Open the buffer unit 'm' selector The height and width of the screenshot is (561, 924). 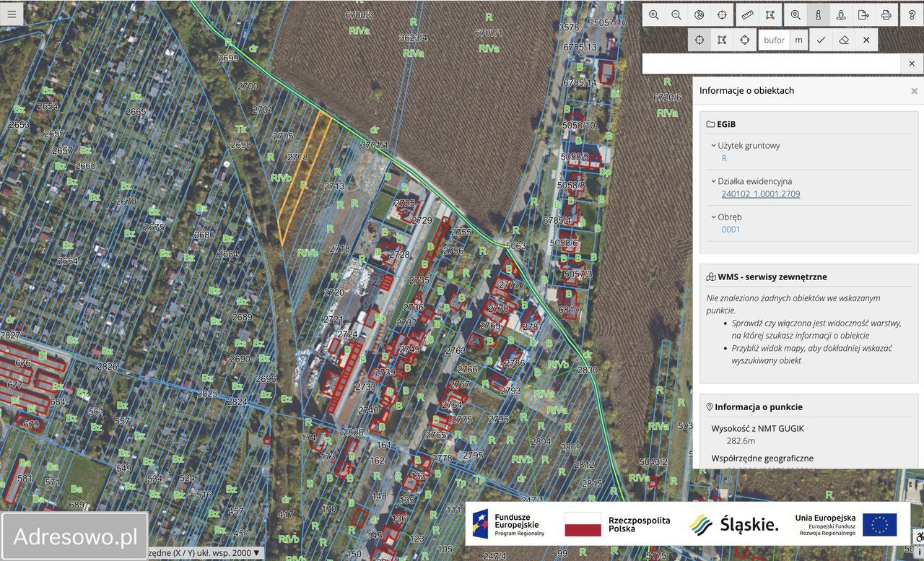coord(798,40)
